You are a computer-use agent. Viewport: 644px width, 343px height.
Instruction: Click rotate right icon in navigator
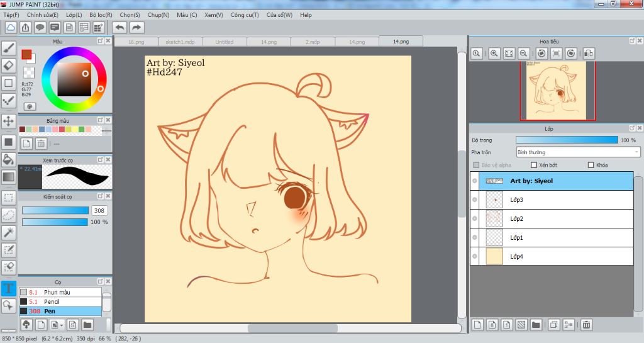pos(571,53)
